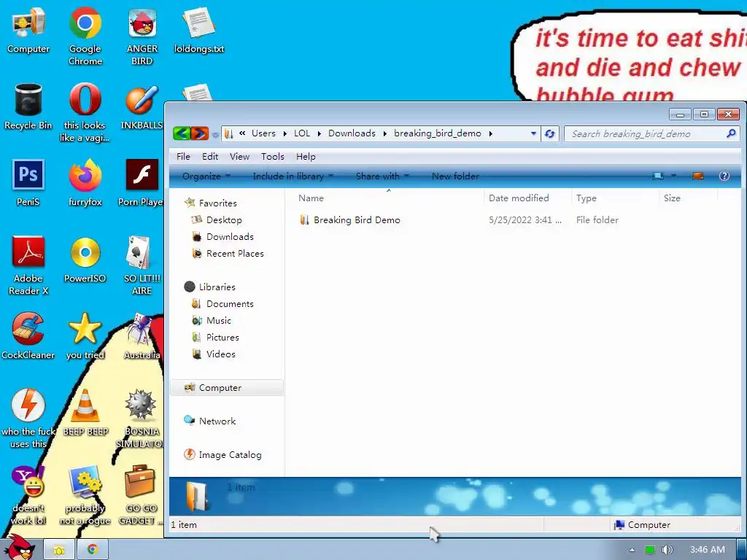Expand Include in library dropdown

(293, 176)
